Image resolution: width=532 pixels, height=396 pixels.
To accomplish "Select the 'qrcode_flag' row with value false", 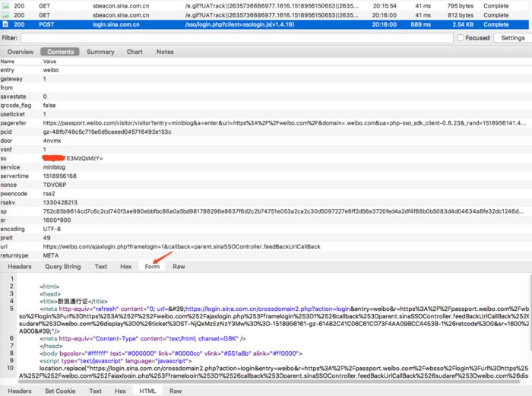I will (266, 105).
